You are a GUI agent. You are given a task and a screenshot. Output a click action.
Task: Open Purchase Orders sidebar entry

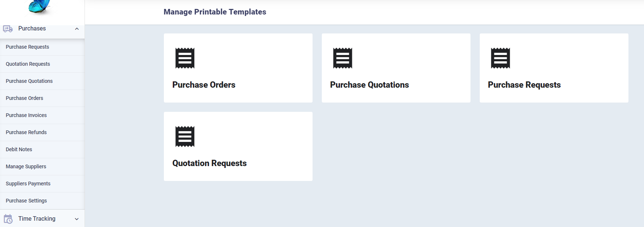pyautogui.click(x=24, y=98)
